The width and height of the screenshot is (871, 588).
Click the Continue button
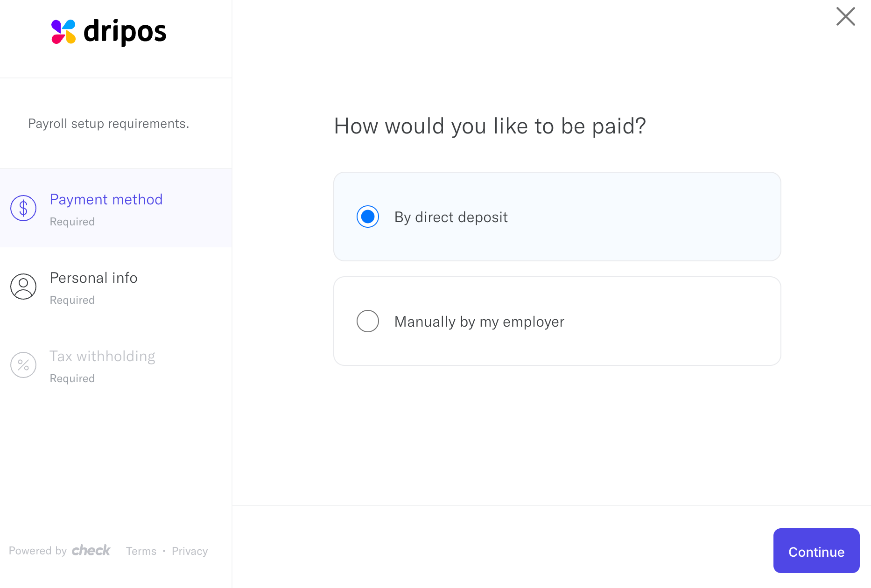pyautogui.click(x=816, y=551)
